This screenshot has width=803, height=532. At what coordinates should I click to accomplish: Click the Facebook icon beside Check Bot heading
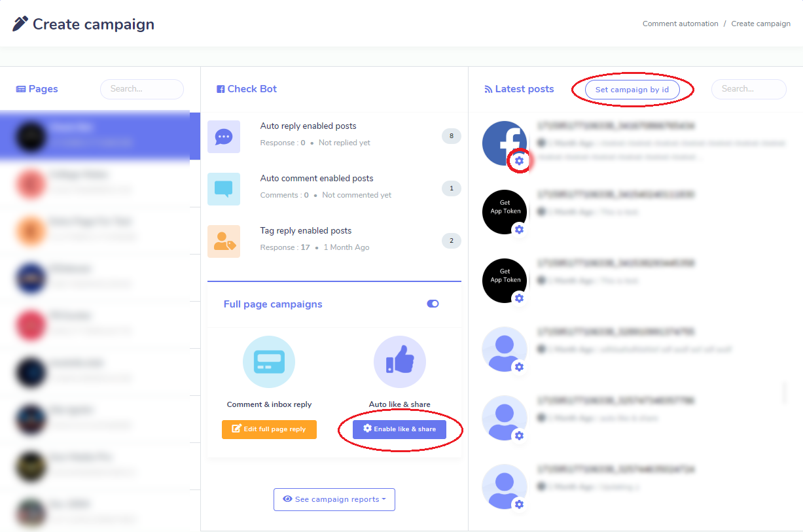click(221, 88)
